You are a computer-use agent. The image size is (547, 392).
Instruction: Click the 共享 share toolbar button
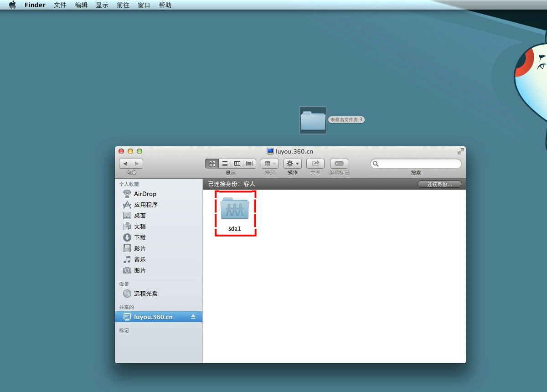pos(315,164)
